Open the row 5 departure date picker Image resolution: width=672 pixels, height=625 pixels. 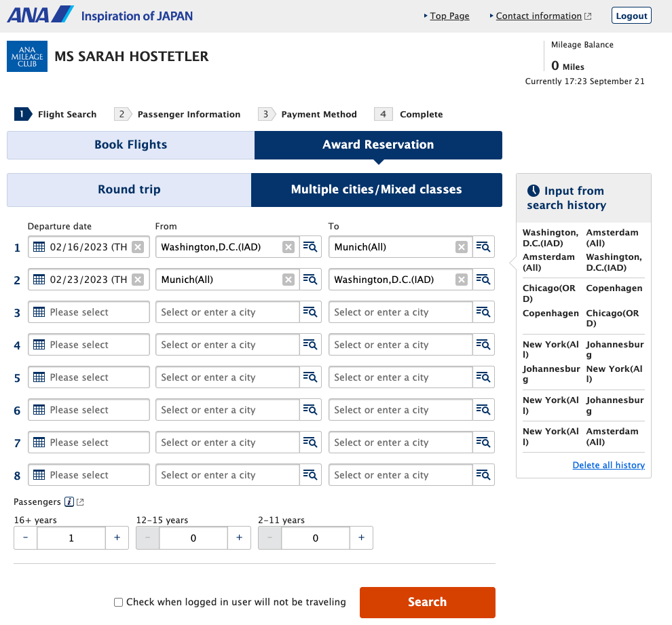[x=89, y=377]
